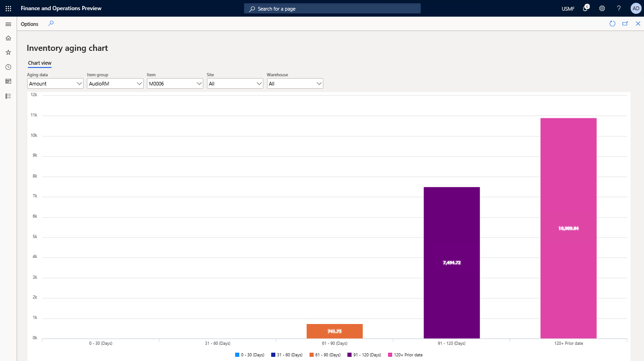Open Help using the question mark
The image size is (644, 361).
pyautogui.click(x=619, y=8)
